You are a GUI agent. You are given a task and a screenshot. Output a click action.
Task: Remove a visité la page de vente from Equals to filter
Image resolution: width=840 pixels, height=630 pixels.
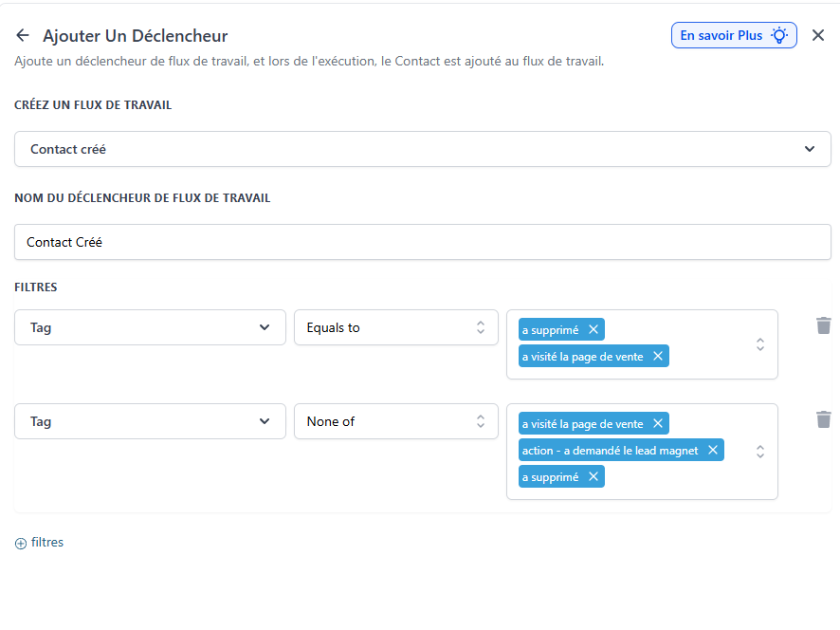[x=658, y=356]
